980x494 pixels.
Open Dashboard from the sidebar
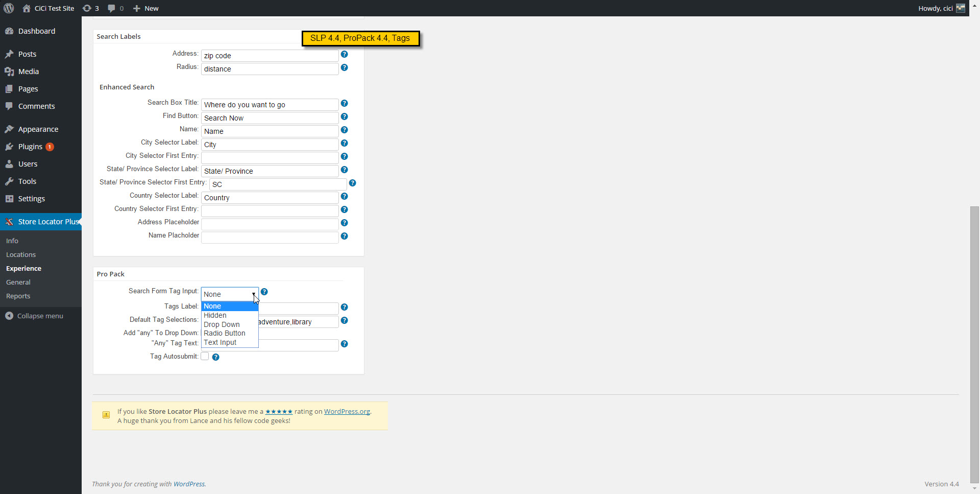click(41, 31)
